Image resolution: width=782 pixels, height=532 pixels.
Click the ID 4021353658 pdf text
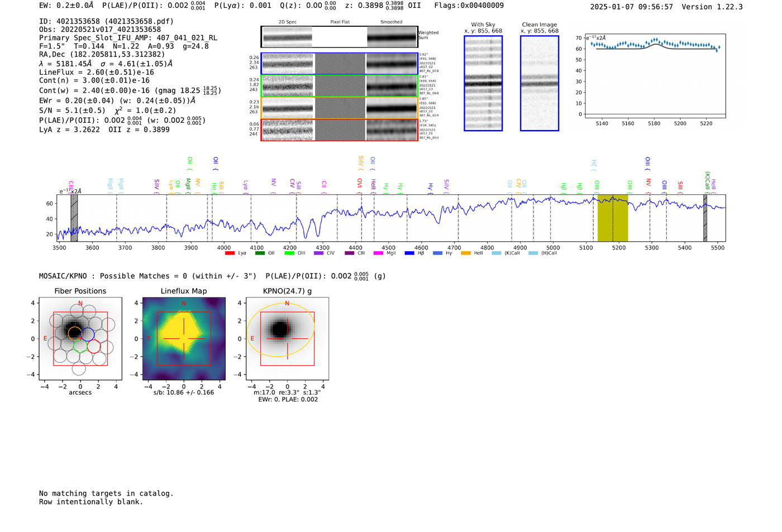[106, 21]
